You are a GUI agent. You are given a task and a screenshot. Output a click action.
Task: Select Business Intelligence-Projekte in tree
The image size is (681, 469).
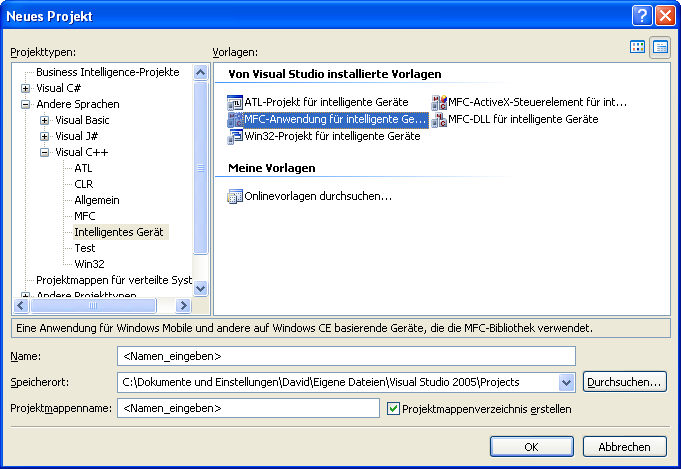[108, 72]
